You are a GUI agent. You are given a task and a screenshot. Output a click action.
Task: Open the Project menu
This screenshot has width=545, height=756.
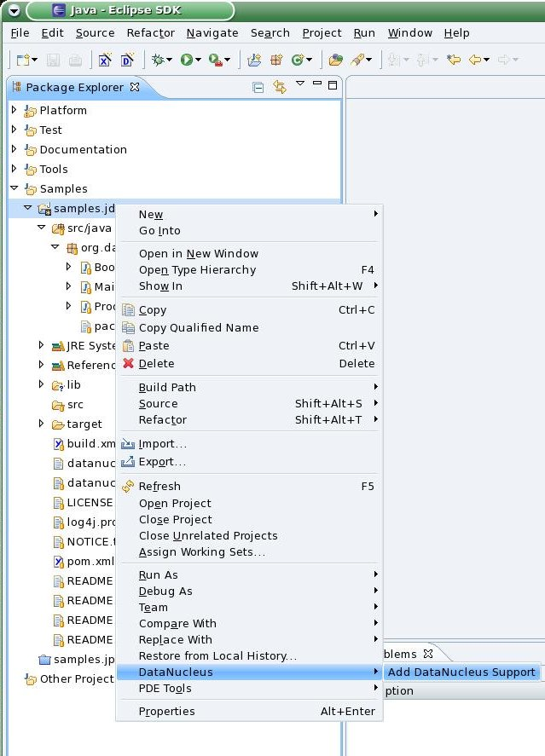coord(322,32)
